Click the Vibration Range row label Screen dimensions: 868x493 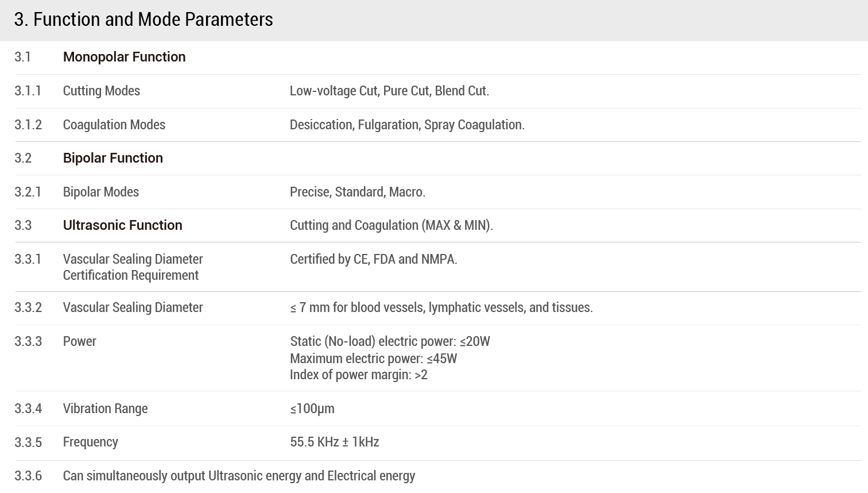(105, 409)
